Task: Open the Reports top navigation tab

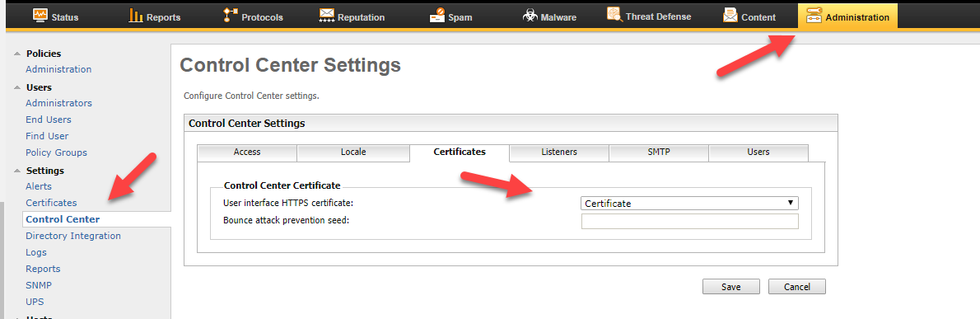Action: point(155,16)
